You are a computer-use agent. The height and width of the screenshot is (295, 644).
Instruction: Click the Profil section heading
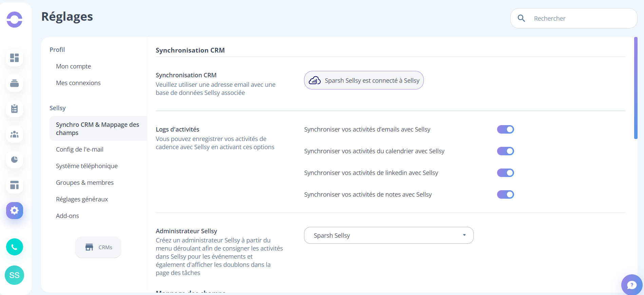point(57,50)
